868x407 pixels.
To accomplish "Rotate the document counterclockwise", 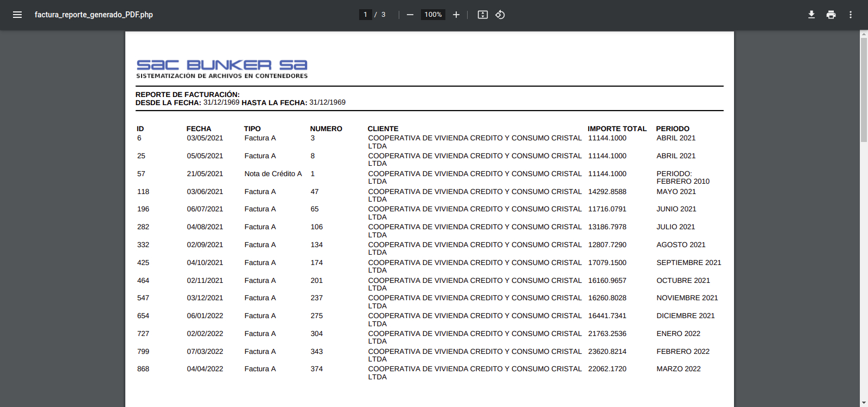I will 500,15.
